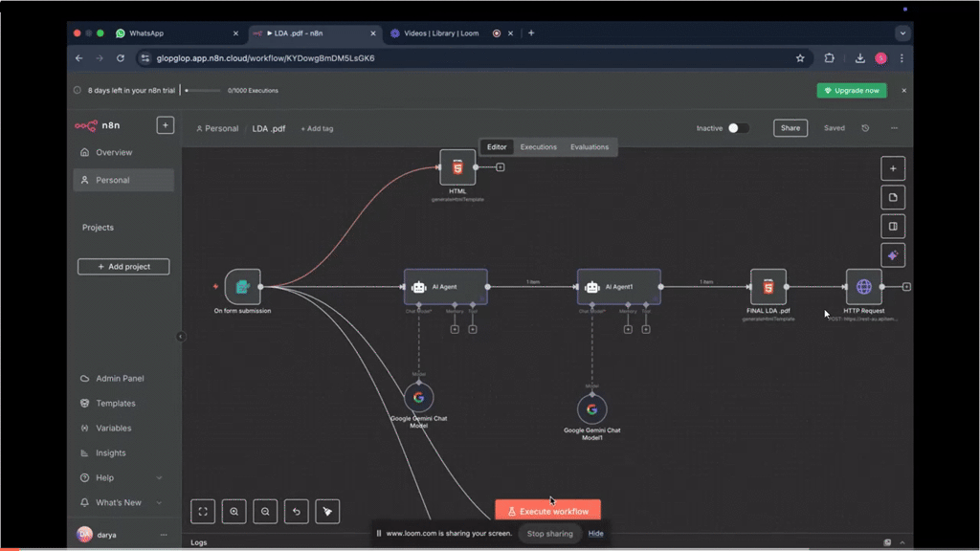This screenshot has height=551, width=980.
Task: Add Memory to AI Agent node
Action: (x=455, y=329)
